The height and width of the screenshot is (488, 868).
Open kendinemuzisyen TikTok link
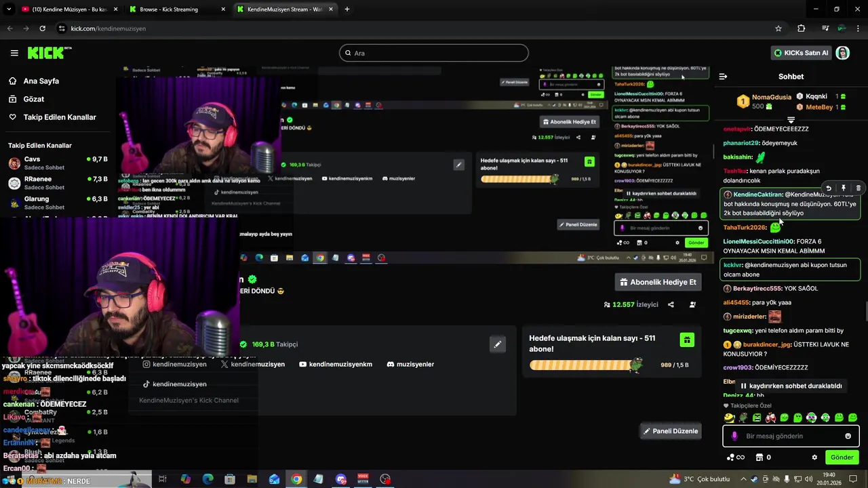[x=174, y=384]
